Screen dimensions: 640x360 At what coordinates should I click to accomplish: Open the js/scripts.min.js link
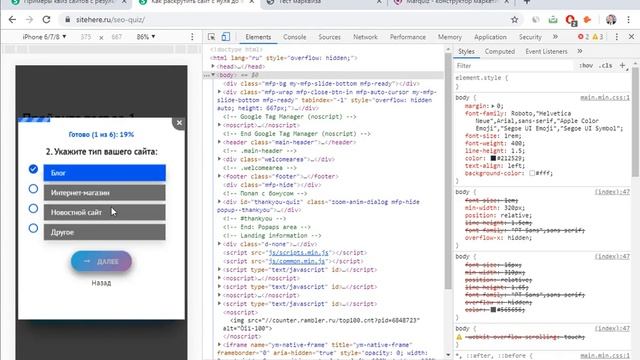point(298,253)
